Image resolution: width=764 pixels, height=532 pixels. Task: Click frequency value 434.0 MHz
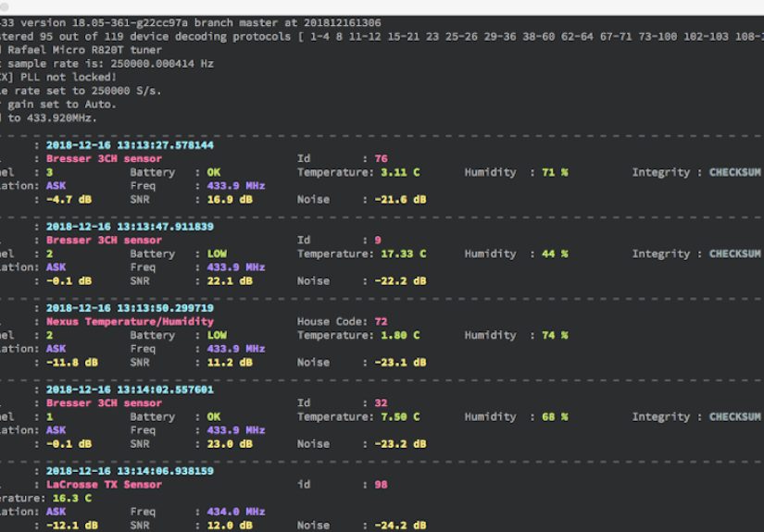point(236,512)
